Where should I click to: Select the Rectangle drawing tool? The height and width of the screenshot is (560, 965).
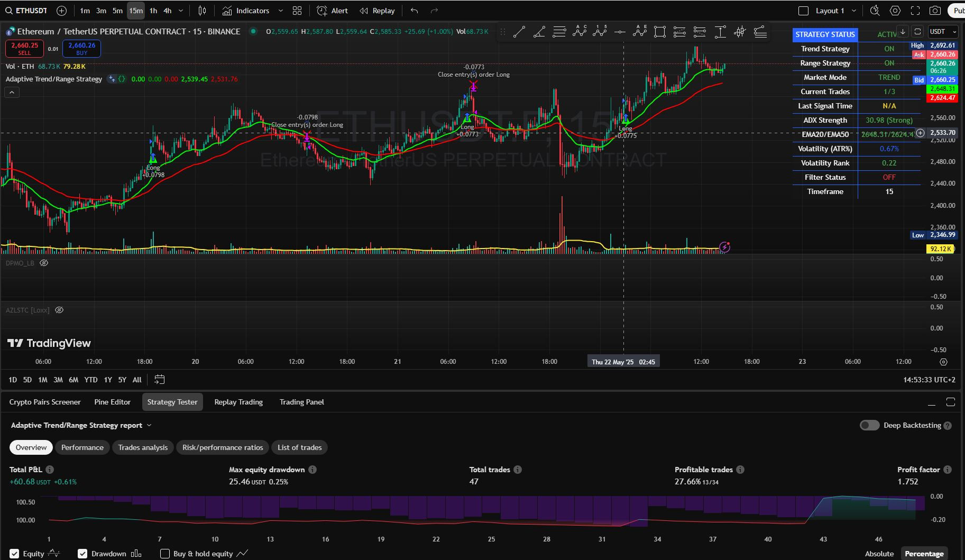point(659,32)
